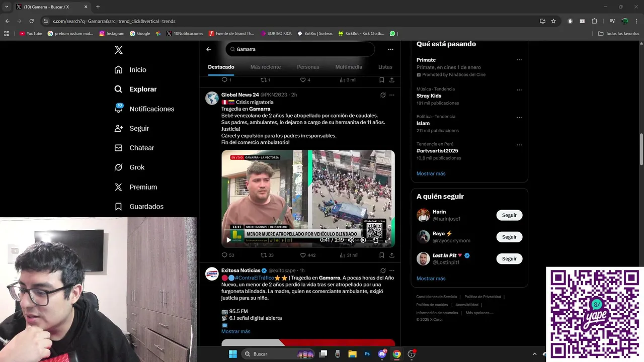Screen dimensions: 644x362
Task: Open options for the #artvsartist2025 trend
Action: pyautogui.click(x=519, y=145)
